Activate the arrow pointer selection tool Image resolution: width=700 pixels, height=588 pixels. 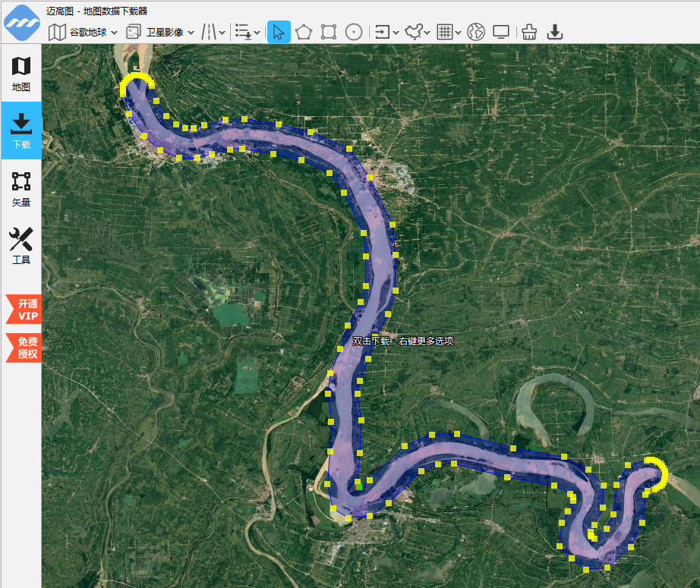pos(279,32)
